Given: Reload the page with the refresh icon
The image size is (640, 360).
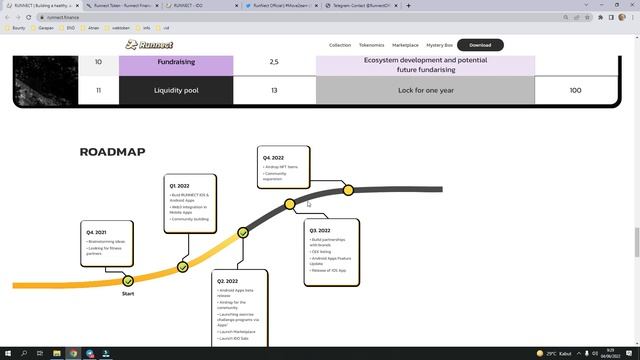Looking at the screenshot, I should coord(29,18).
